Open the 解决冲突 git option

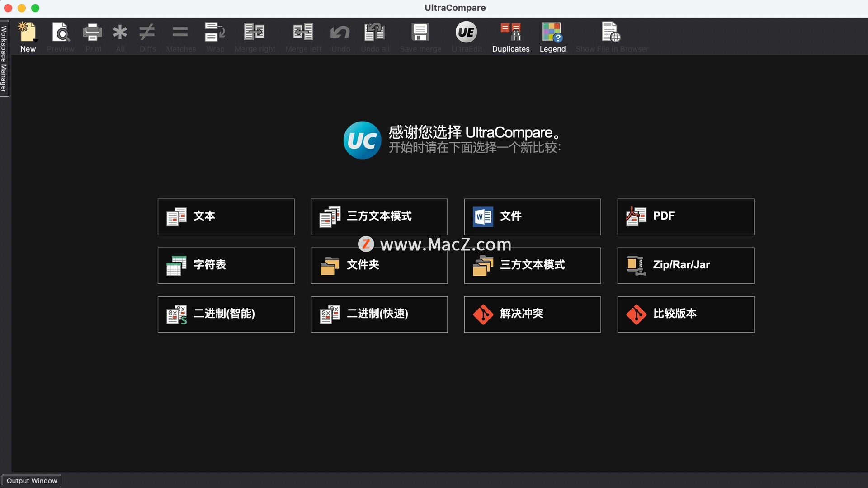(x=533, y=314)
